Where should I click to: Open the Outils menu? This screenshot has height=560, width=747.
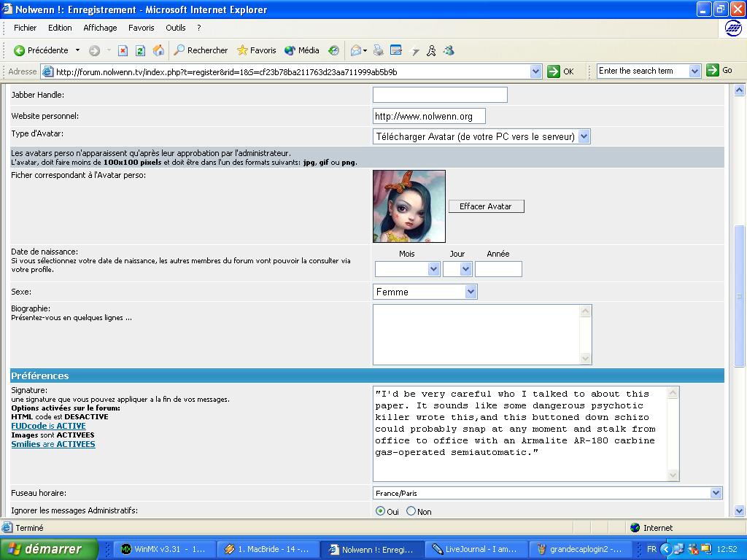[x=175, y=28]
